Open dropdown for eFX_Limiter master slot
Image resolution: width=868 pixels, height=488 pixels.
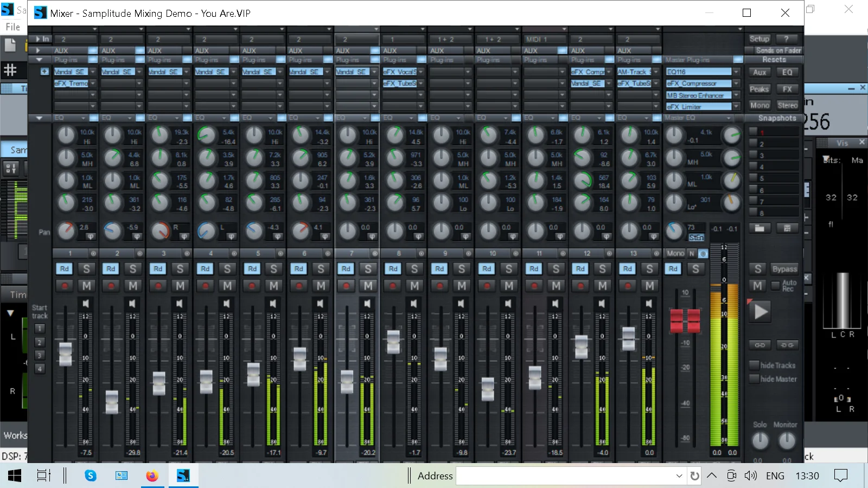tap(736, 107)
